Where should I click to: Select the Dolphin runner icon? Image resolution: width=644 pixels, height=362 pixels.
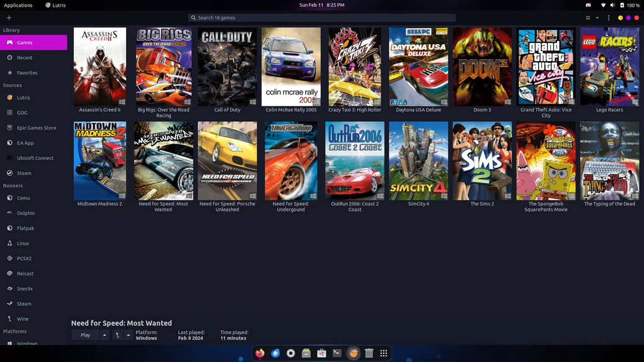click(x=10, y=213)
